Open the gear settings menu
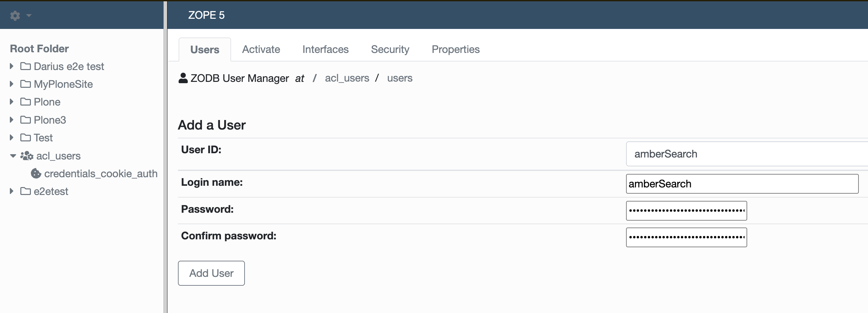The height and width of the screenshot is (313, 868). [x=15, y=15]
